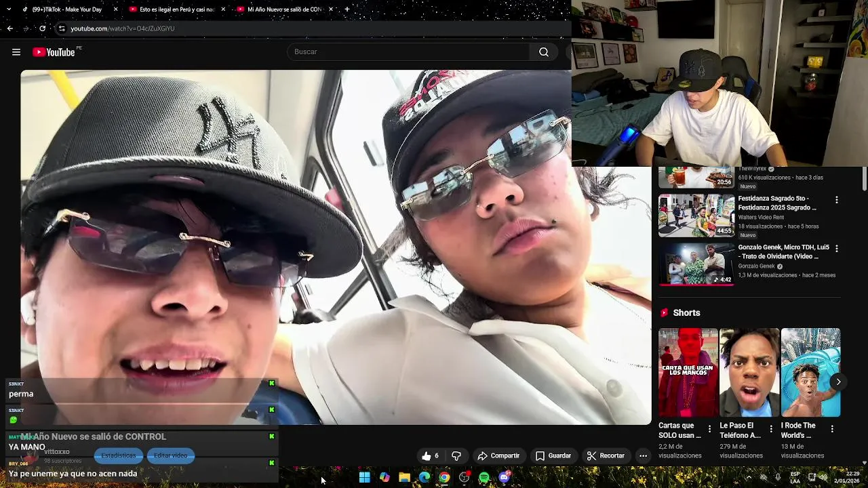The width and height of the screenshot is (868, 488).
Task: Open File Explorer from the taskbar
Action: (404, 477)
